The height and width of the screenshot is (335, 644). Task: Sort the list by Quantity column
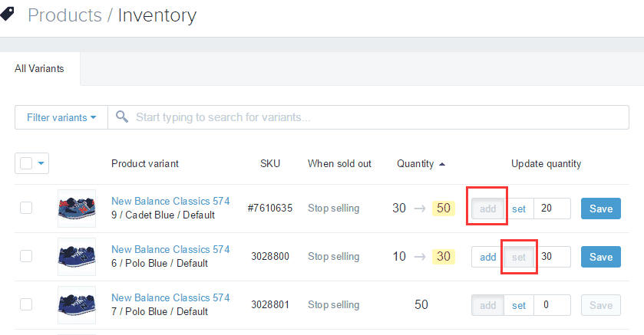pos(415,163)
